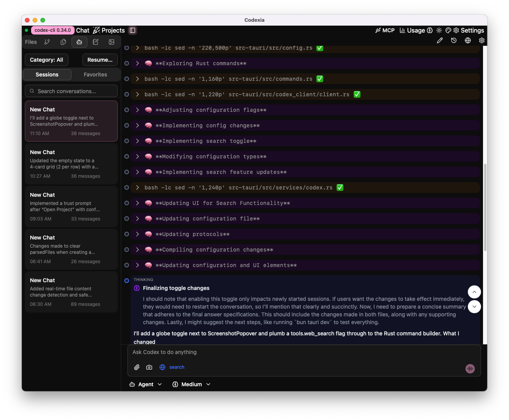Screen dimensions: 509x420
Task: Open the Projects tab in header
Action: (x=109, y=30)
